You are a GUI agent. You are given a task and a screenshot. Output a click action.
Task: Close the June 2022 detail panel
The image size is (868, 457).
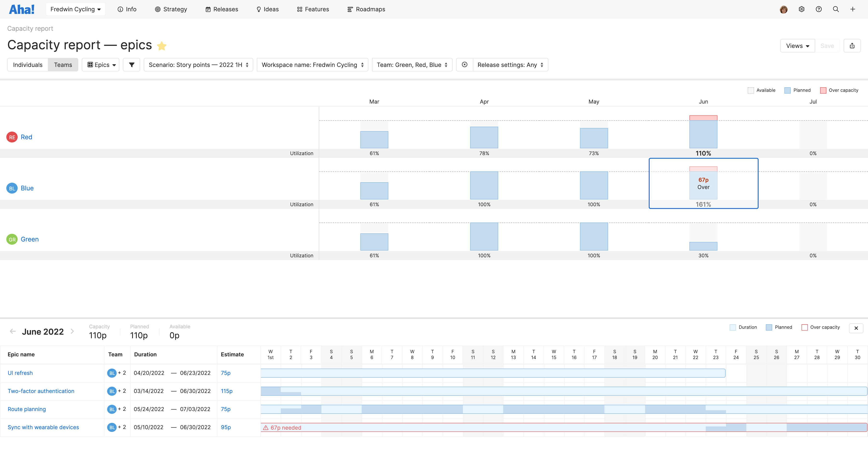coord(856,328)
